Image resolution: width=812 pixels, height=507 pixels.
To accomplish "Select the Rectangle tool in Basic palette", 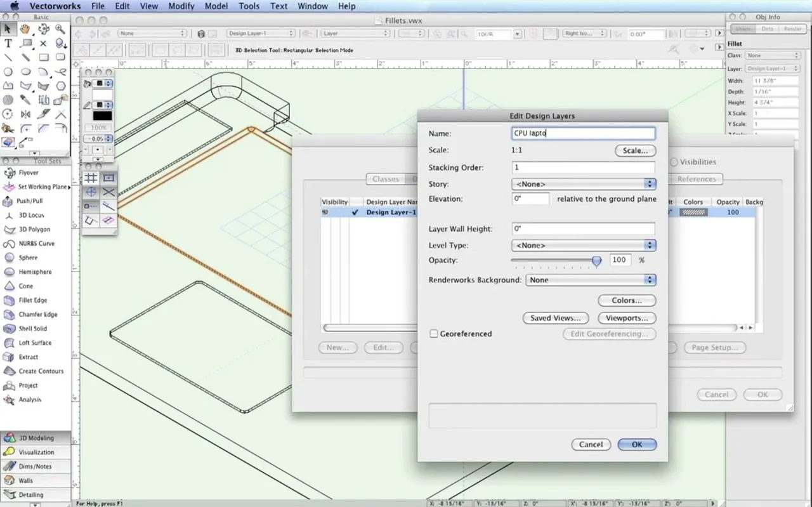I will click(x=43, y=58).
